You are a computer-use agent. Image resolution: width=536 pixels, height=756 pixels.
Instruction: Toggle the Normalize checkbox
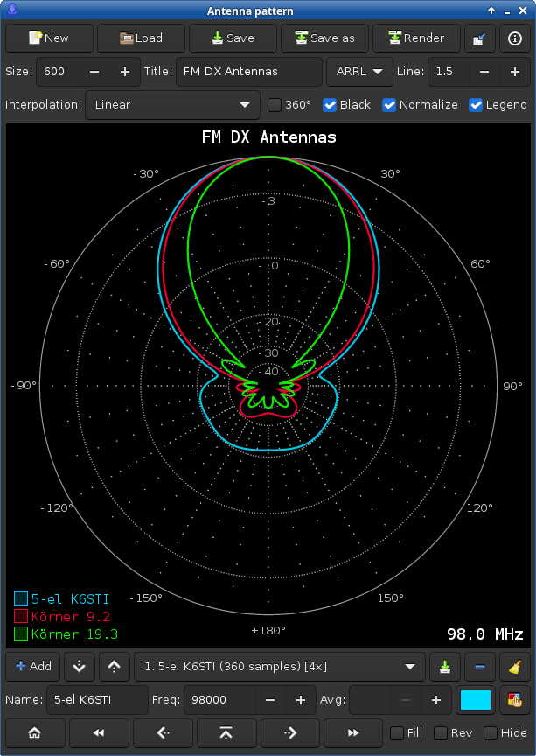(x=420, y=105)
